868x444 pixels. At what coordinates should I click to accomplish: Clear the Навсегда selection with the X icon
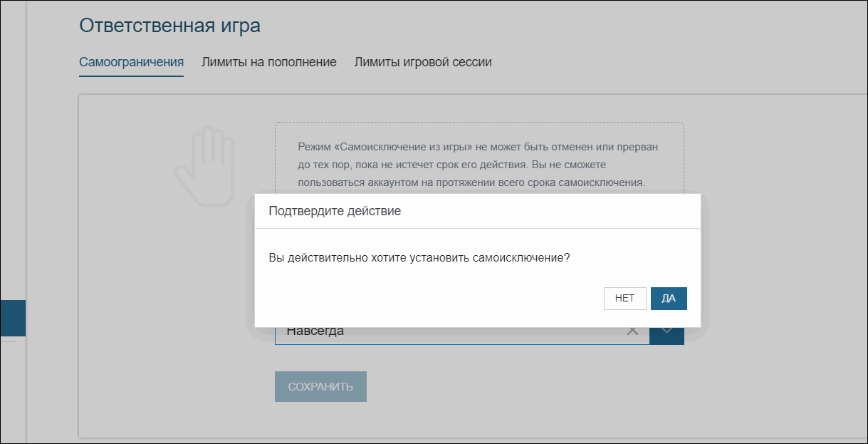click(x=632, y=331)
